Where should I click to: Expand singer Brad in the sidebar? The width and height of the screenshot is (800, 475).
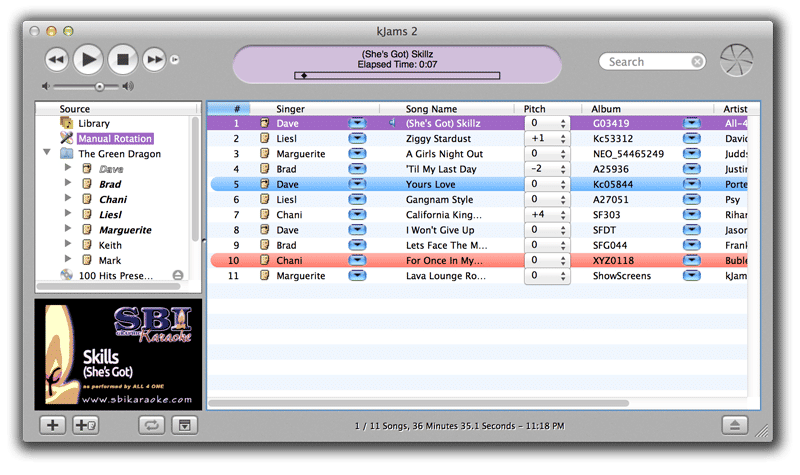pyautogui.click(x=67, y=183)
